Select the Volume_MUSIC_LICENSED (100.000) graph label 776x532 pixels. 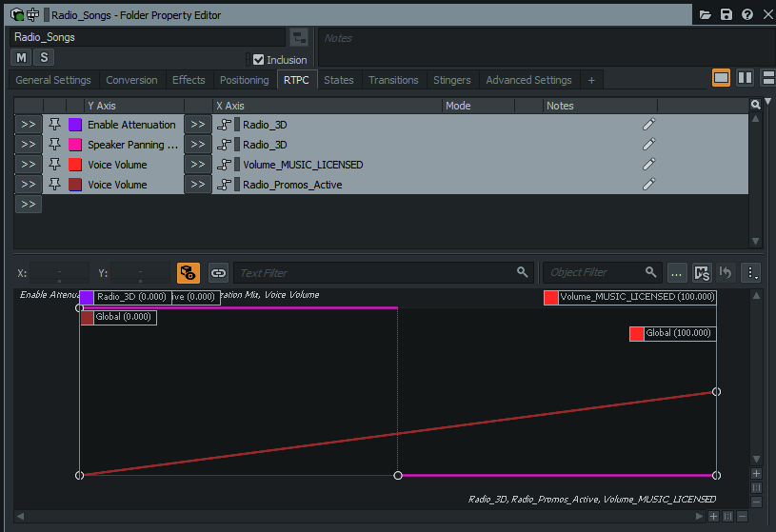(x=630, y=298)
